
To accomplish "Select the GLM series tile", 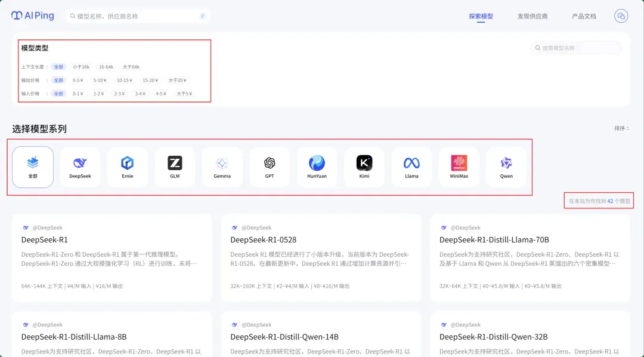I will click(x=175, y=167).
